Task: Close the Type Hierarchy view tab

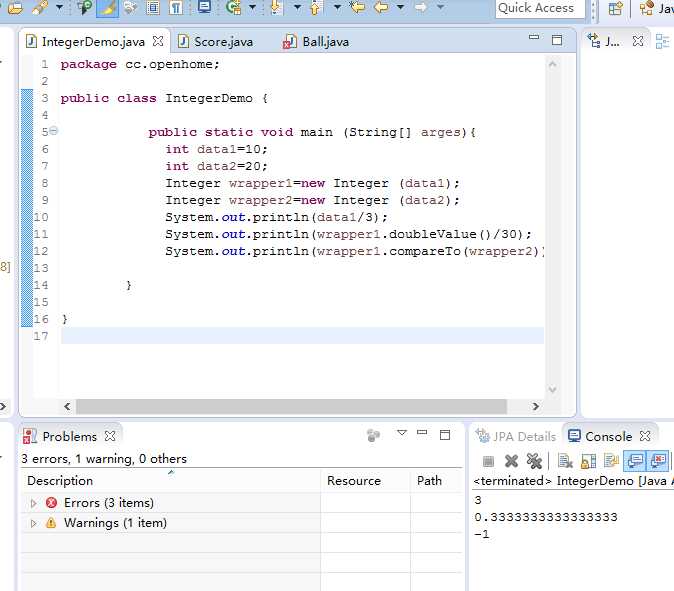Action: pos(638,41)
